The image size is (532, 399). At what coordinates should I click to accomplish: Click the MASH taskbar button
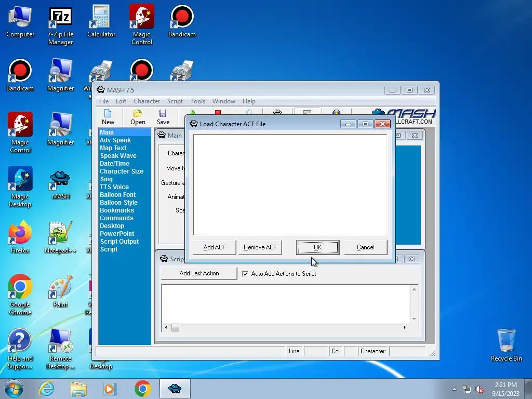tap(175, 389)
